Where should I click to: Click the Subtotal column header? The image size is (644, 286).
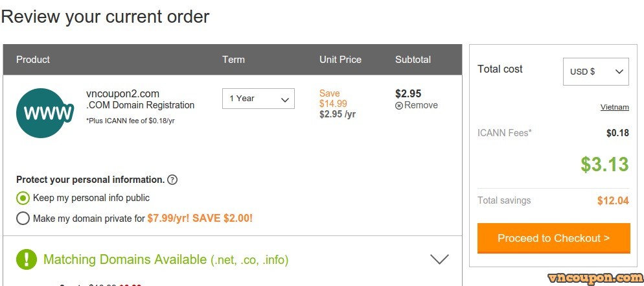413,60
